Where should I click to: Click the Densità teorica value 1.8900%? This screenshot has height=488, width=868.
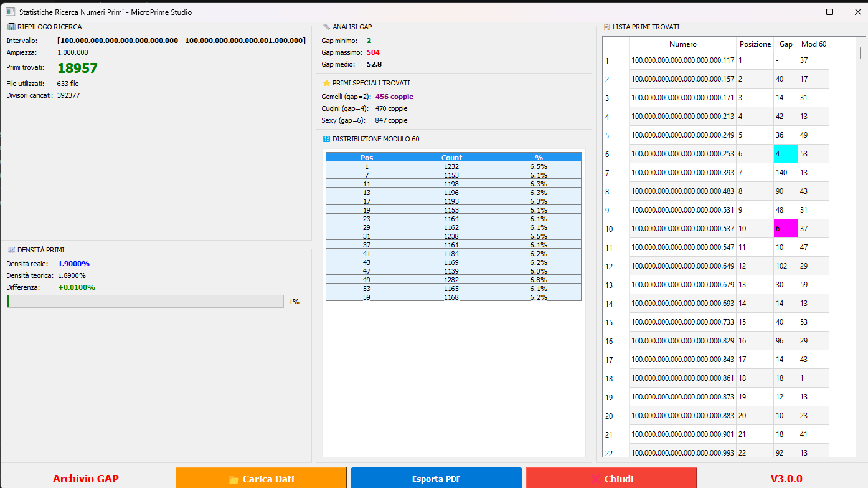72,275
